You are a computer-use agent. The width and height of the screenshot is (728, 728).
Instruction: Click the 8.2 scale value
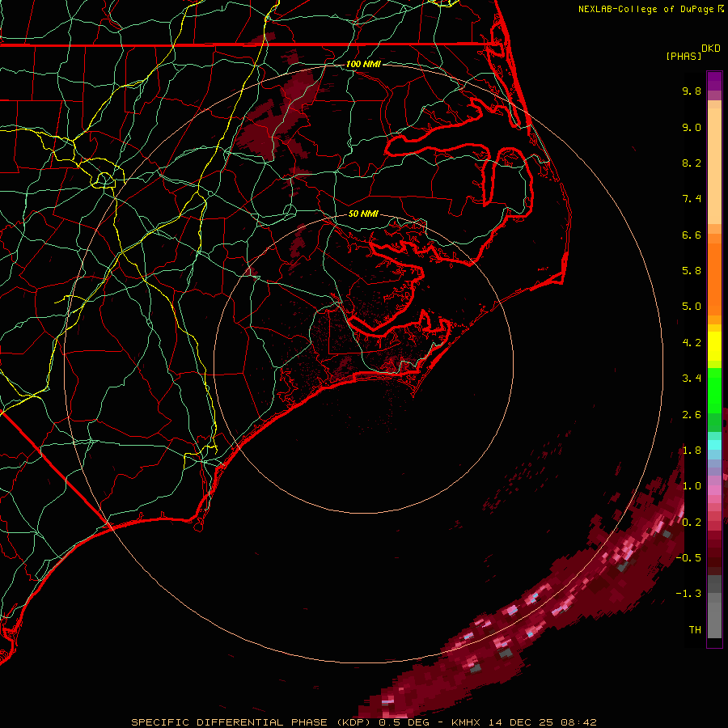692,163
